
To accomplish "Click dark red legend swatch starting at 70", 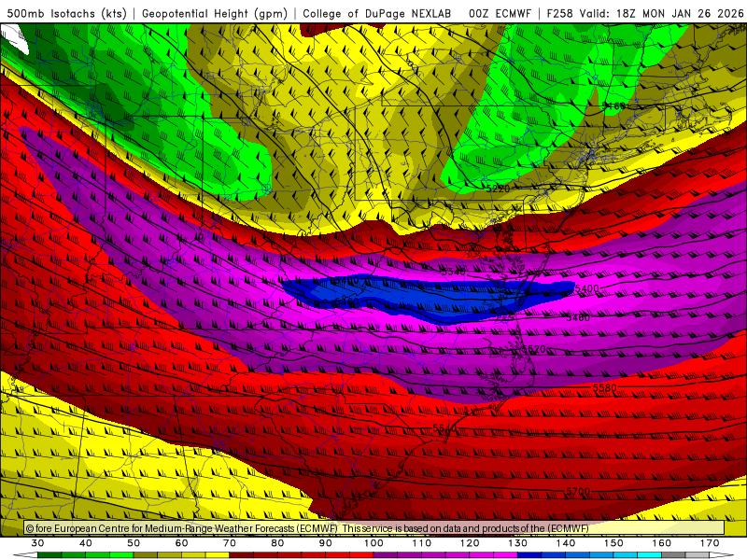I will coord(242,555).
